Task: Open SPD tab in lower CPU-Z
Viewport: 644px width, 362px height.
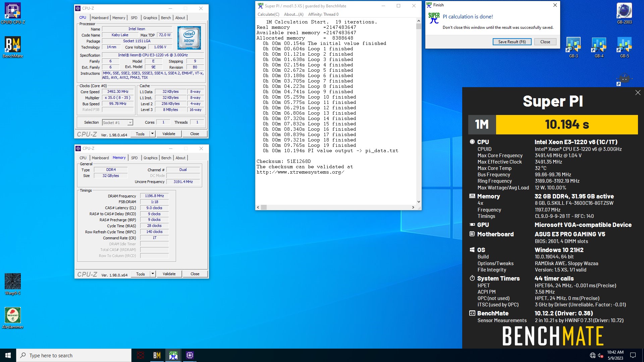Action: (135, 158)
